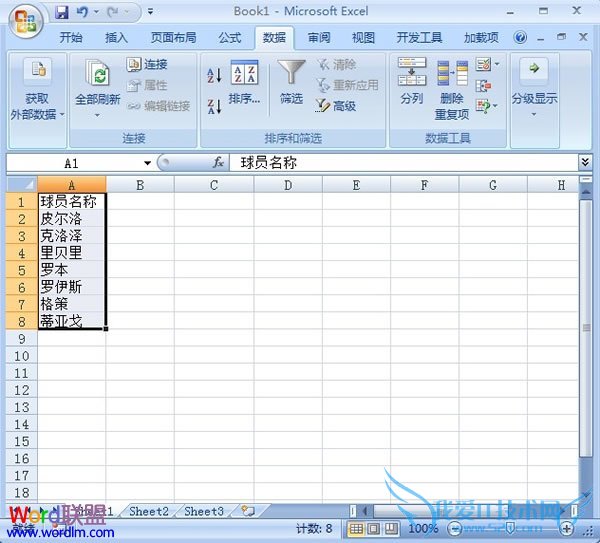The image size is (600, 543).
Task: Switch to Normal view in status bar
Action: coord(357,528)
